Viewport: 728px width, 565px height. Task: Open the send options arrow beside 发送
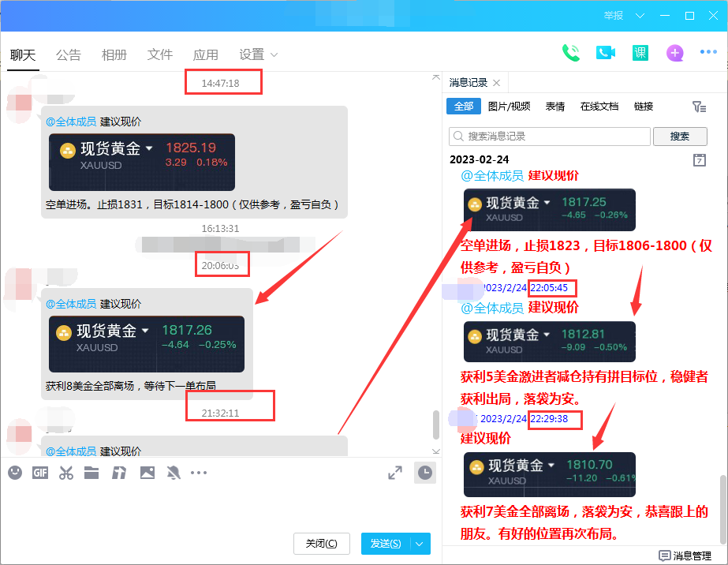click(421, 544)
